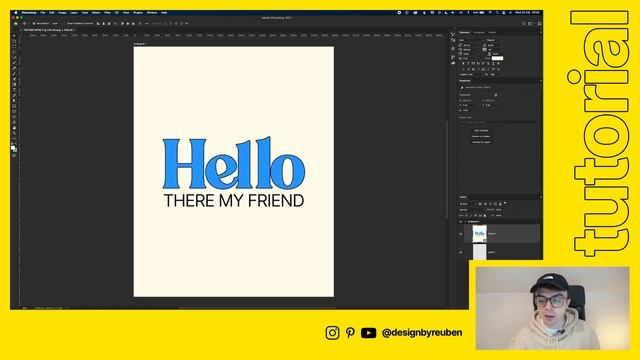Open blend mode Normal dropdown
This screenshot has height=360, width=640.
pos(471,210)
